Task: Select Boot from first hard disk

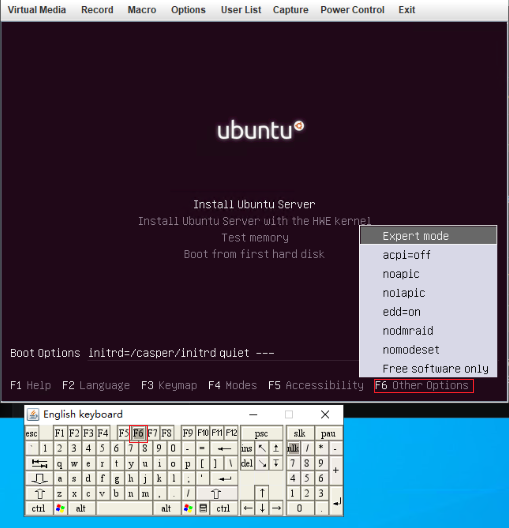Action: tap(254, 254)
